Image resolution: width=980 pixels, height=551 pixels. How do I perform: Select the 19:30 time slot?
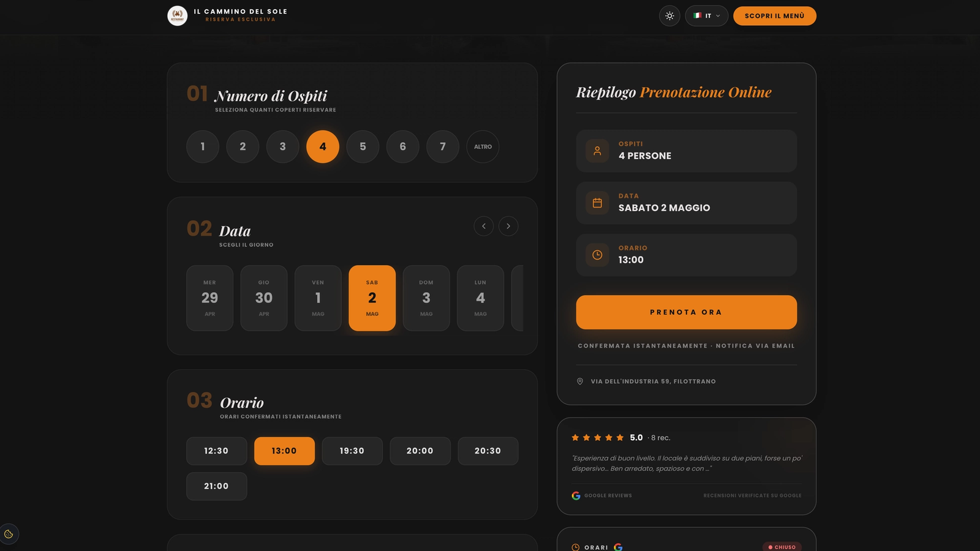click(x=352, y=451)
